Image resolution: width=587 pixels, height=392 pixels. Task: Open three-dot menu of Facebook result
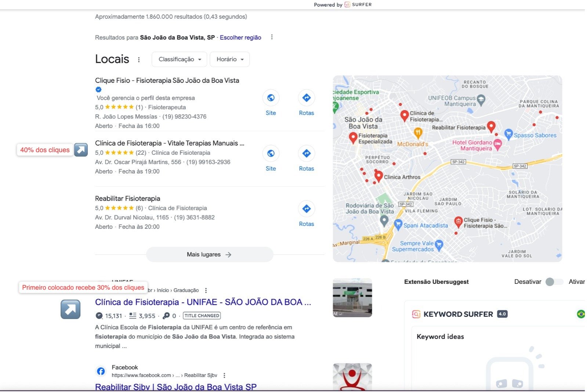click(224, 375)
